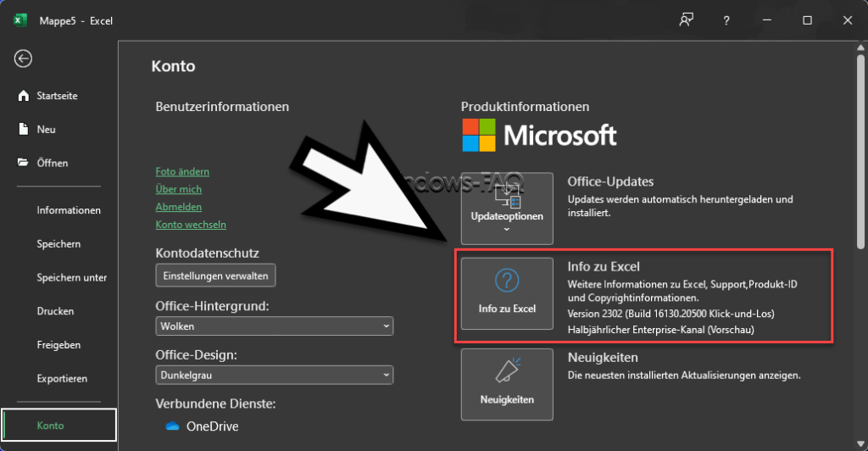Click the Office-Updates heading
This screenshot has height=451, width=868.
coord(610,181)
